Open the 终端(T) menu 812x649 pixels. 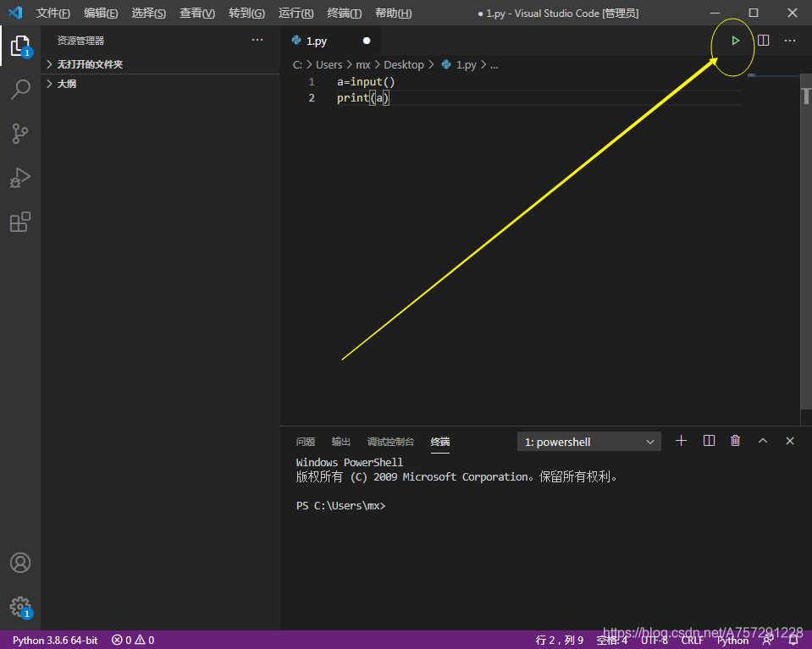(345, 13)
